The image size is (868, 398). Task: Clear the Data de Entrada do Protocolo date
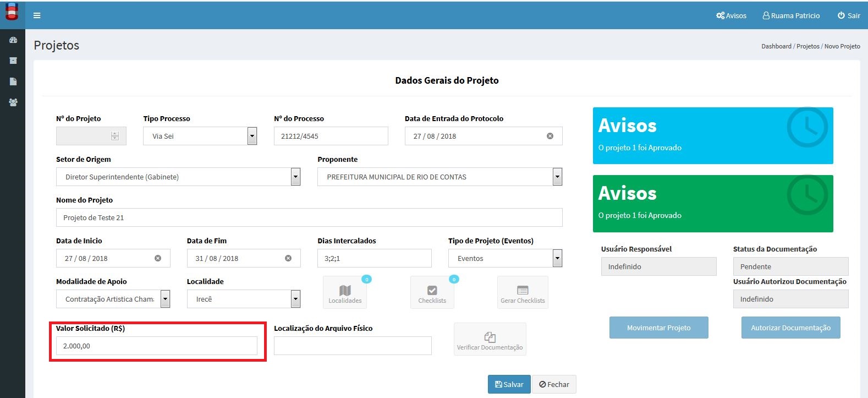[x=550, y=136]
